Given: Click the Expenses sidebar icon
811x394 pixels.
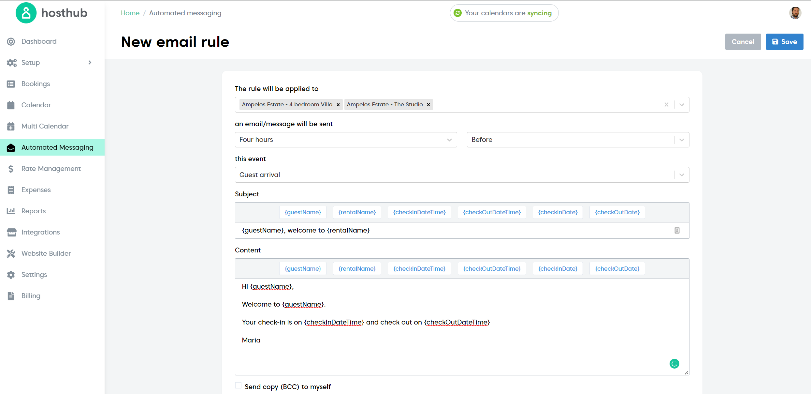Looking at the screenshot, I should (11, 190).
